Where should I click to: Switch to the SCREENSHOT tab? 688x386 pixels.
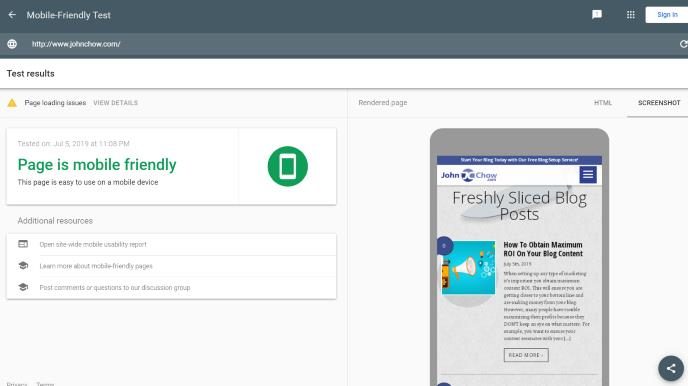tap(659, 103)
